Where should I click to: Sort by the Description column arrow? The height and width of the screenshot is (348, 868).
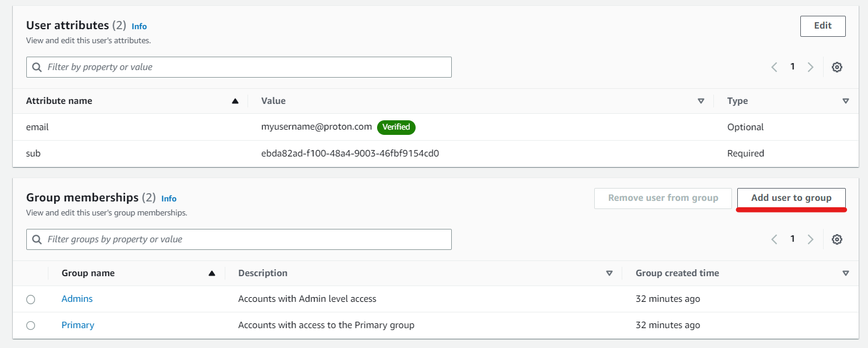[609, 273]
